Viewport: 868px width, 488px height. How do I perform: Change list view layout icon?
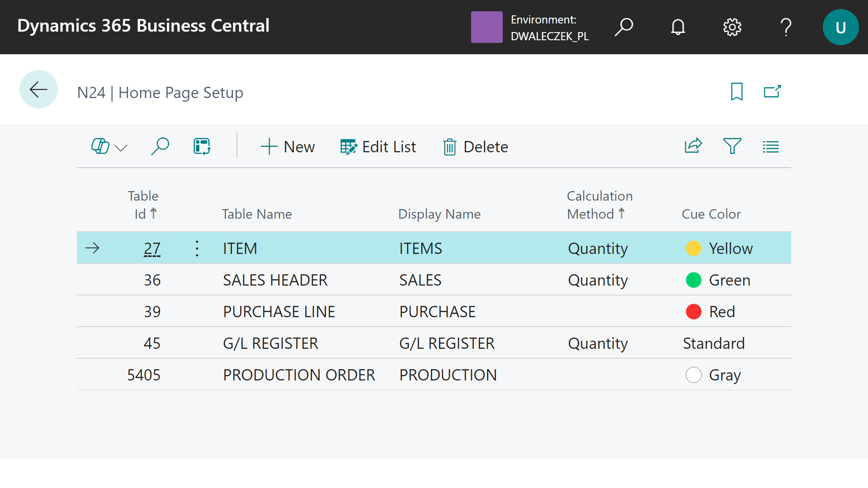771,146
